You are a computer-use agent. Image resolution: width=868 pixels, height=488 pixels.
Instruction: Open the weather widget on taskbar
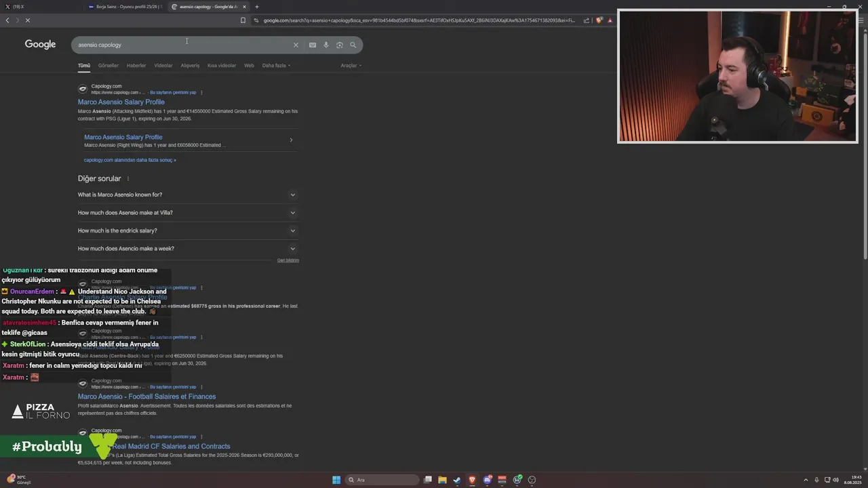coord(19,480)
